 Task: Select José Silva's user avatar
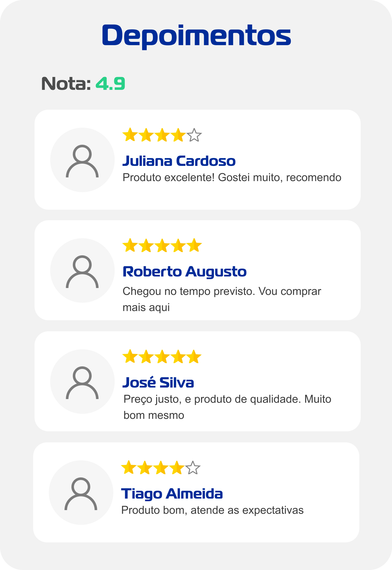pos(82,382)
